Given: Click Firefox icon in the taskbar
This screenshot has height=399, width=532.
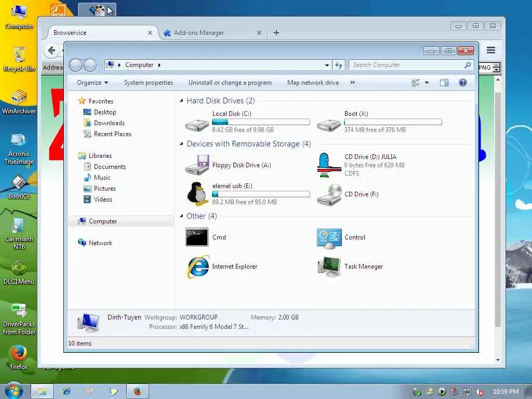Looking at the screenshot, I should click(x=137, y=391).
